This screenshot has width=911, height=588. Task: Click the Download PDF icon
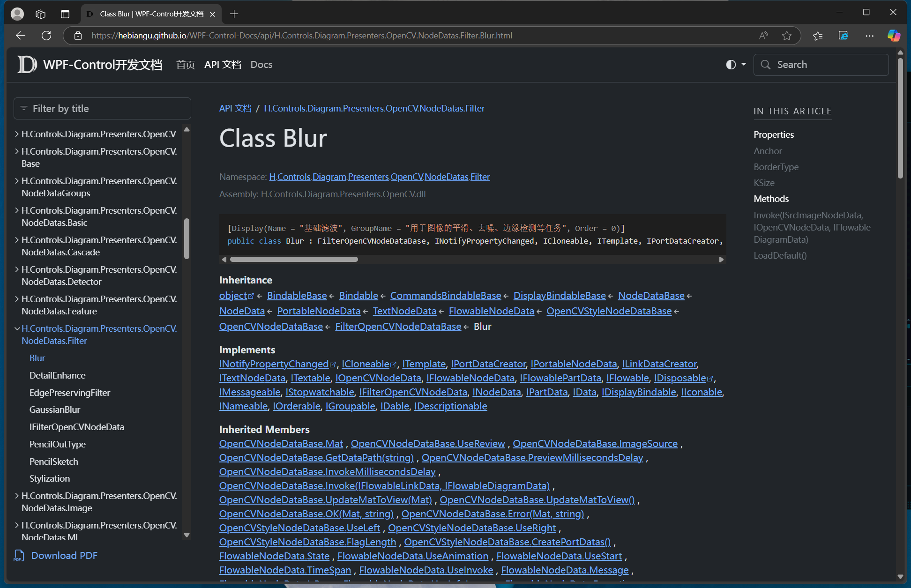19,556
